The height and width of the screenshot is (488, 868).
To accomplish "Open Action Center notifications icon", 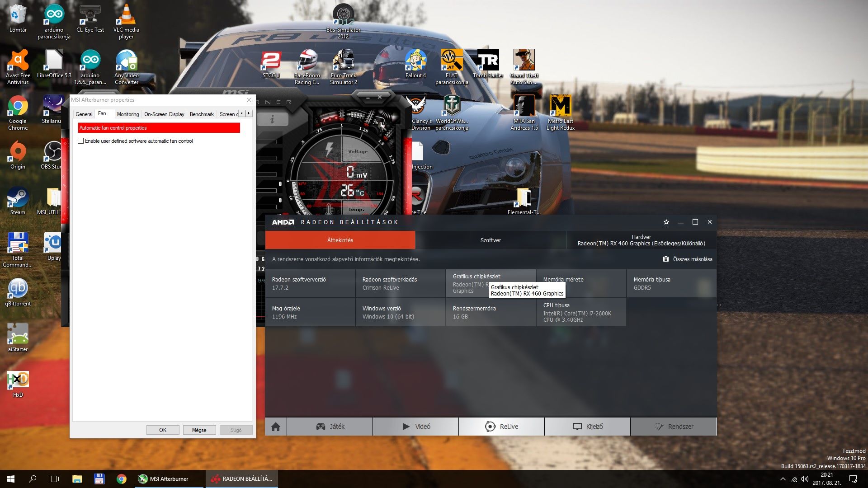I will (853, 479).
